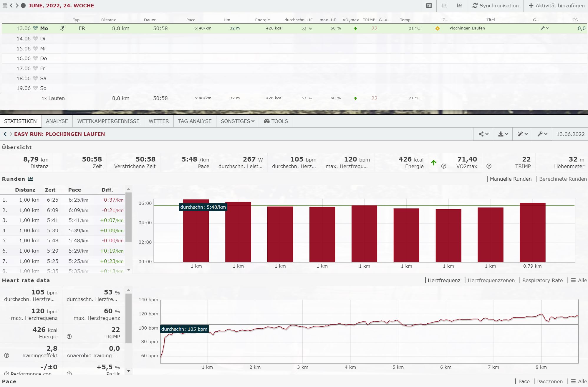
Task: Select the Plochingen Laufen activity row
Action: (467, 28)
